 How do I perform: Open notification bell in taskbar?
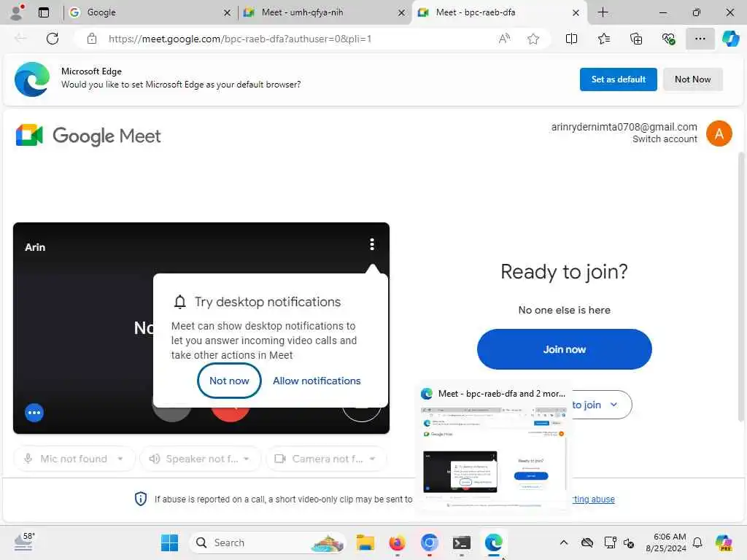click(697, 542)
